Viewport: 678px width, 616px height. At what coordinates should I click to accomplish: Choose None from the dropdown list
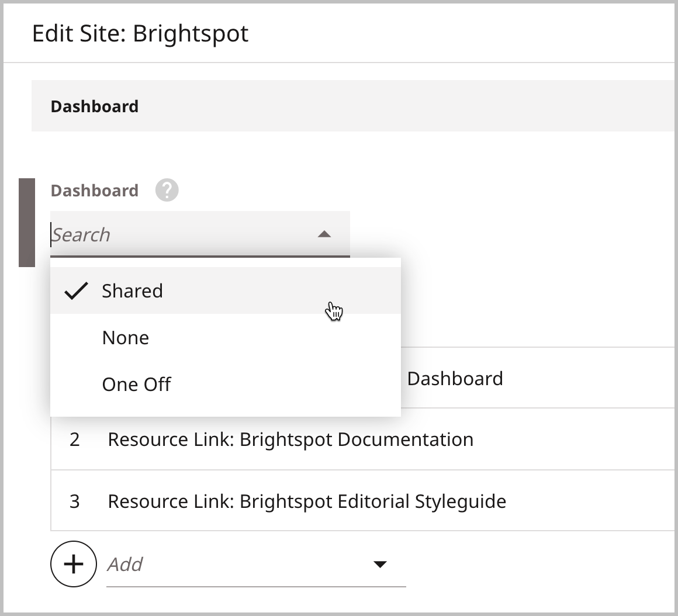click(226, 337)
